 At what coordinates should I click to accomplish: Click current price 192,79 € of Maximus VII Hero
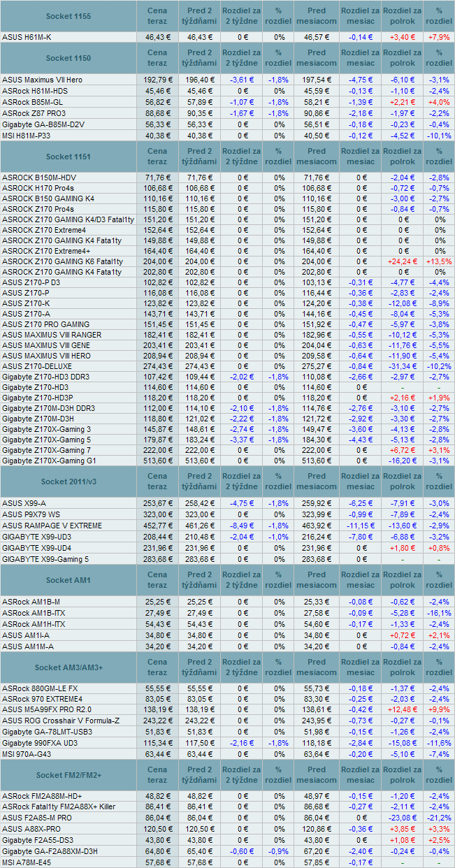click(157, 80)
